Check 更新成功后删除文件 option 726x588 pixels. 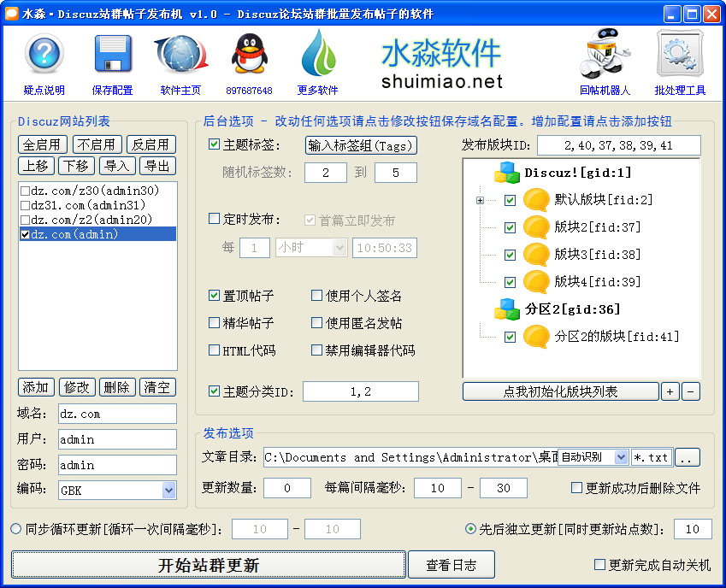(x=576, y=488)
